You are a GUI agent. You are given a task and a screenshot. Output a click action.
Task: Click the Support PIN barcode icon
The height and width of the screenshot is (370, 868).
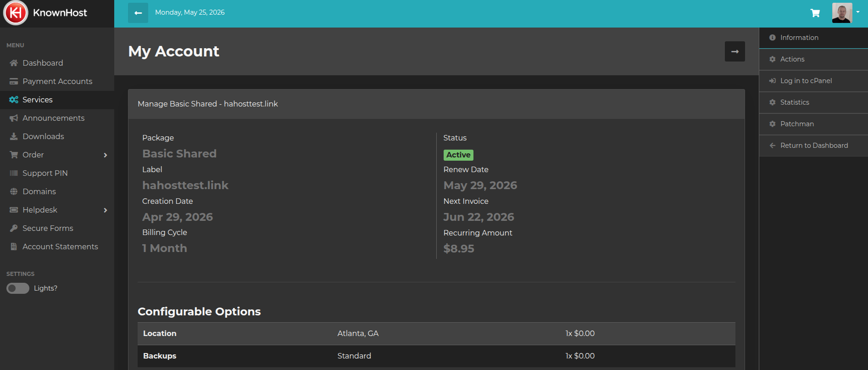(14, 173)
